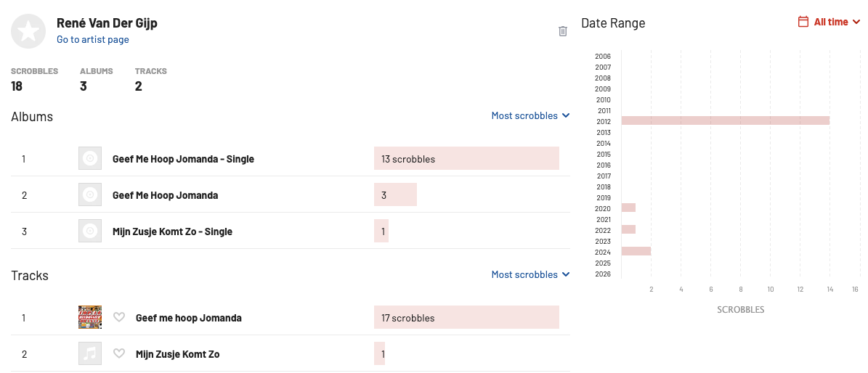Click the SCROBBLES axis label below chart
868x373 pixels.
741,310
